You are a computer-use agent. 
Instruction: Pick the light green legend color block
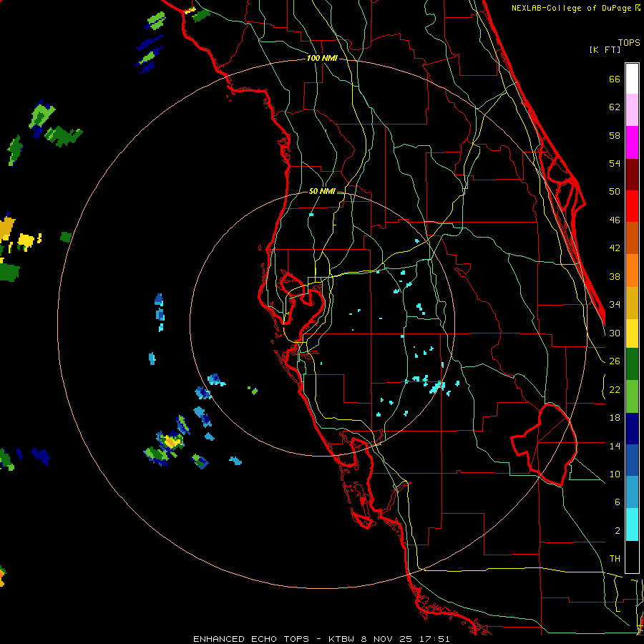[632, 396]
